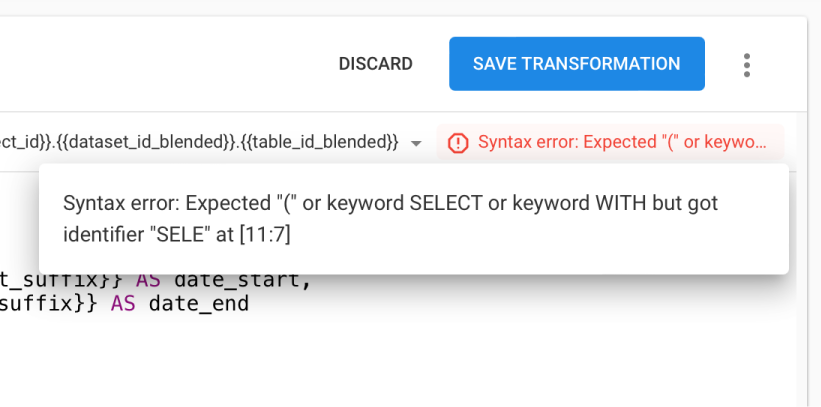Expand the destination table dropdown arrow
Viewport: 821px width, 407px height.
(x=416, y=143)
